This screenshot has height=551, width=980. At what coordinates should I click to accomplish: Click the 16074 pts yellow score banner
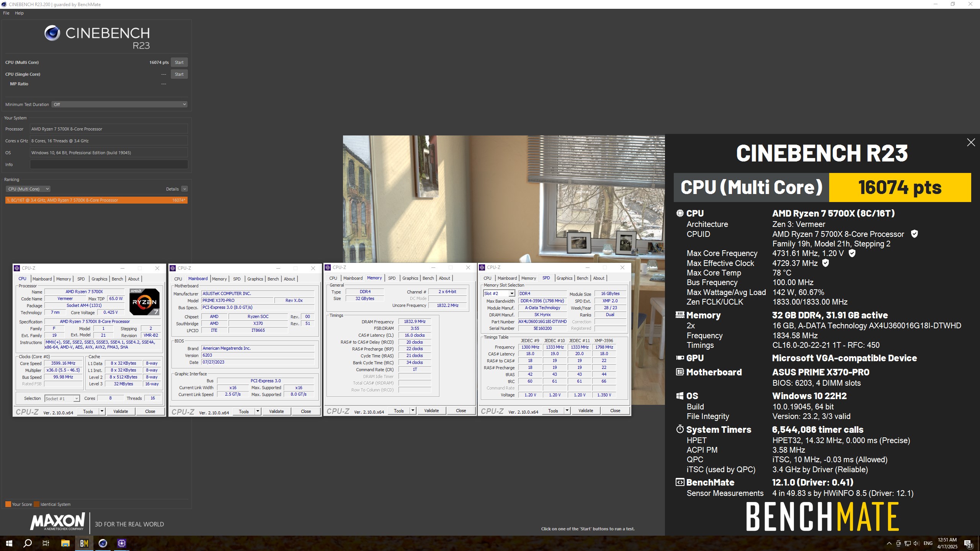pos(900,187)
